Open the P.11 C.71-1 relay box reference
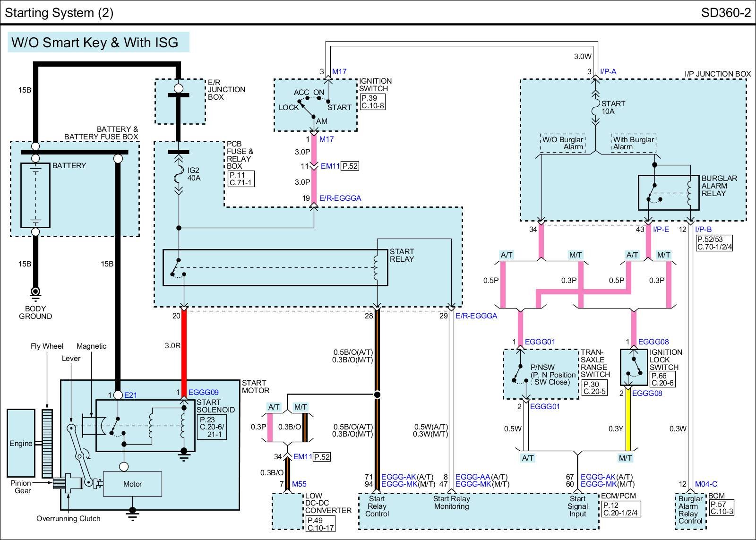The image size is (756, 540). coord(241,179)
